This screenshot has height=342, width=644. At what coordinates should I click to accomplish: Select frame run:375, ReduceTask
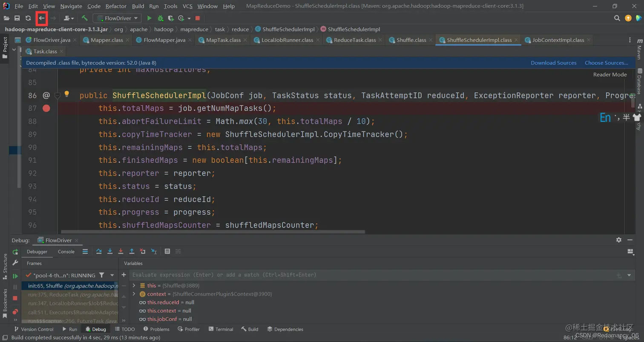(x=70, y=294)
